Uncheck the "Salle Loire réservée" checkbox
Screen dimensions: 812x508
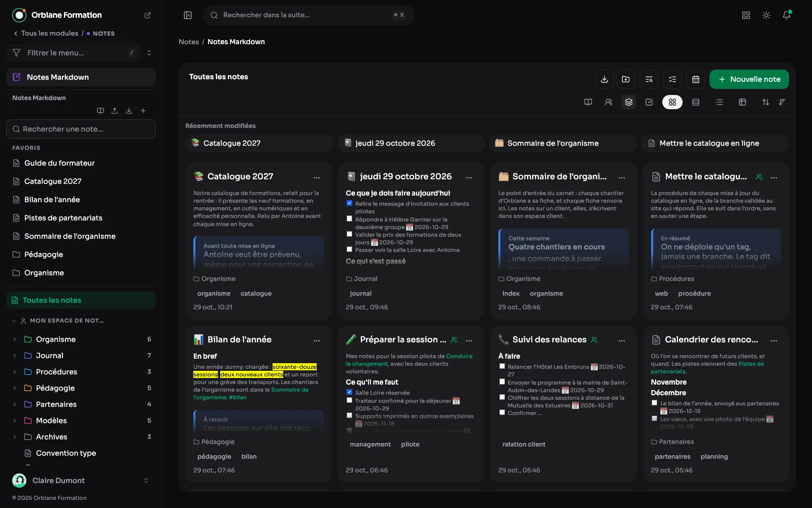pyautogui.click(x=349, y=392)
